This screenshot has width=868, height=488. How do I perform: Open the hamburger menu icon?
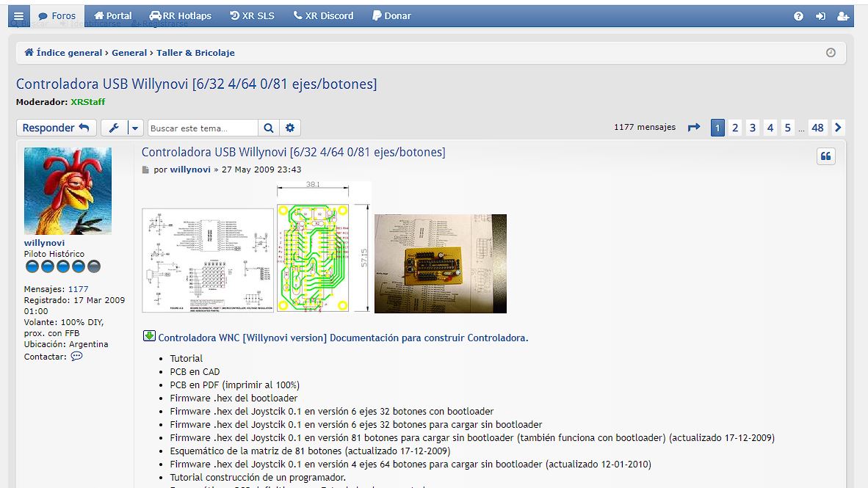[18, 16]
